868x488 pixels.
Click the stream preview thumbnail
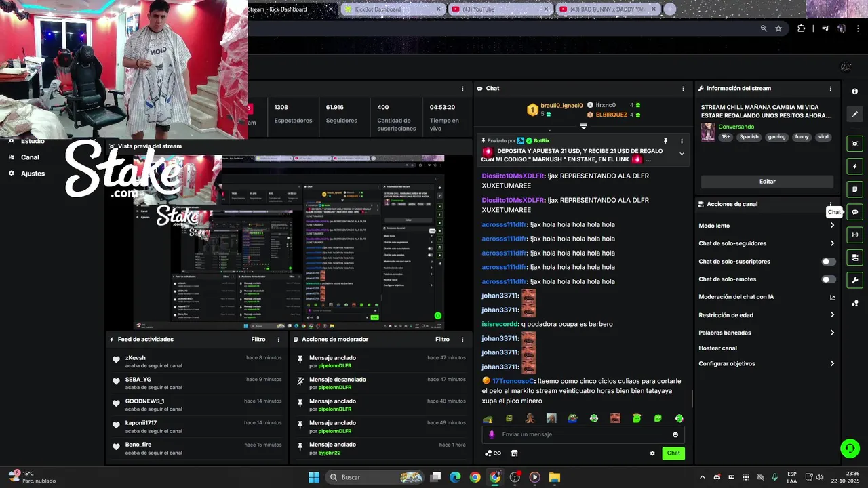(289, 242)
